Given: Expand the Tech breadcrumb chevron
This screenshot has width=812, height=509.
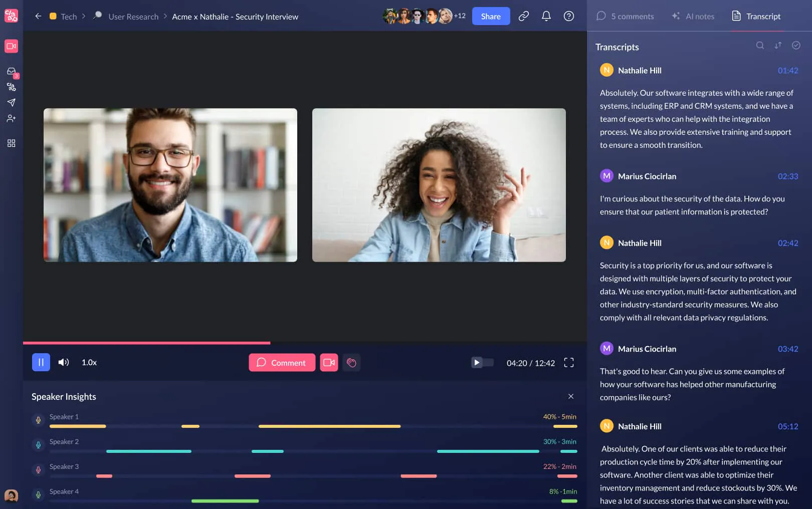Looking at the screenshot, I should (84, 16).
